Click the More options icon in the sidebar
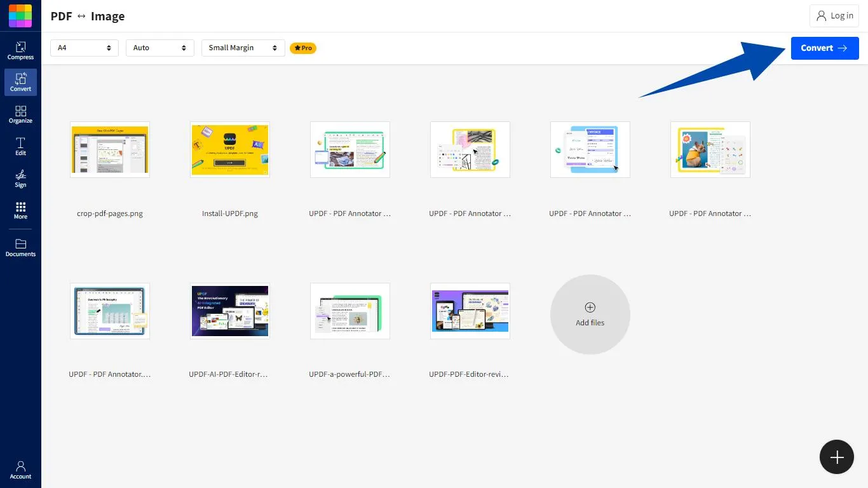The height and width of the screenshot is (488, 868). 20,210
